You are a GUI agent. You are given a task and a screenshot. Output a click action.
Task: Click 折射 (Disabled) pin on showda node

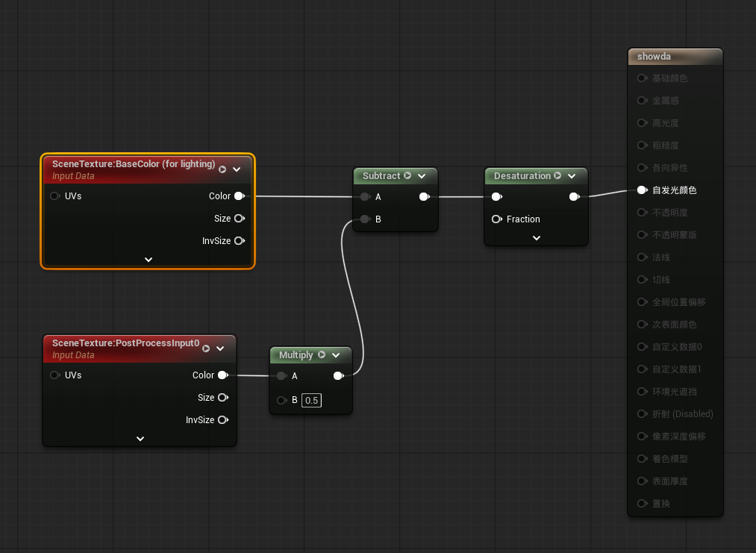pos(643,413)
